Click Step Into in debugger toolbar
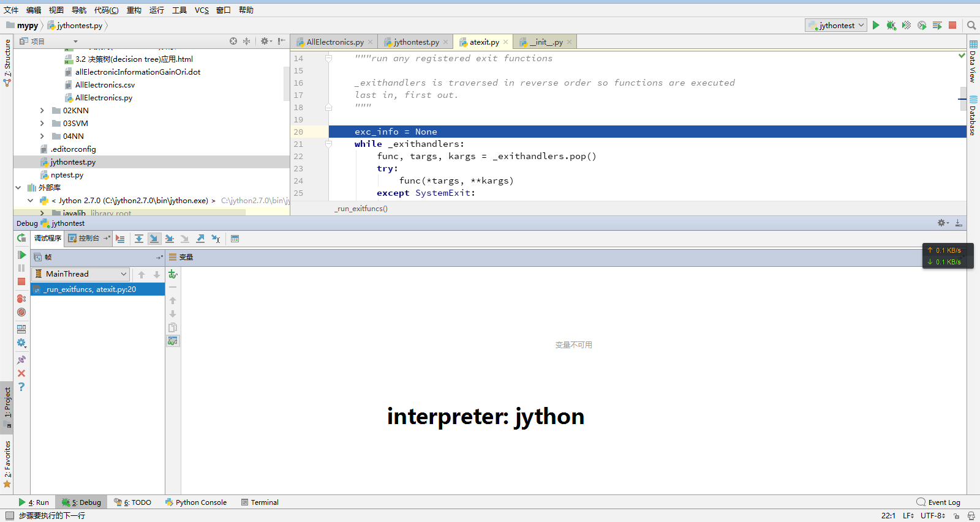This screenshot has width=980, height=522. tap(154, 239)
